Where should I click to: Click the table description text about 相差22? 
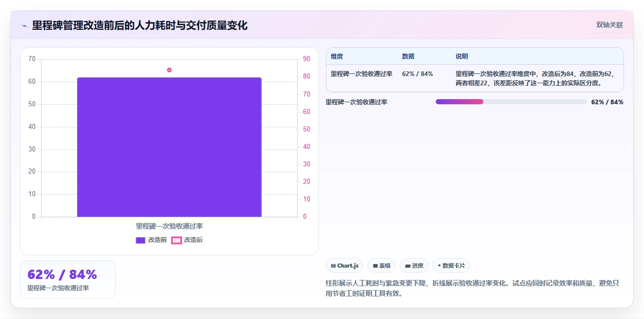coord(535,78)
